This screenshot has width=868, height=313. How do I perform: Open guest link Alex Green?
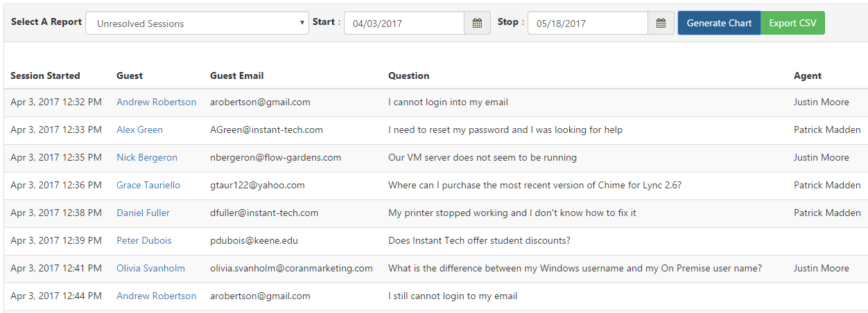(x=139, y=129)
